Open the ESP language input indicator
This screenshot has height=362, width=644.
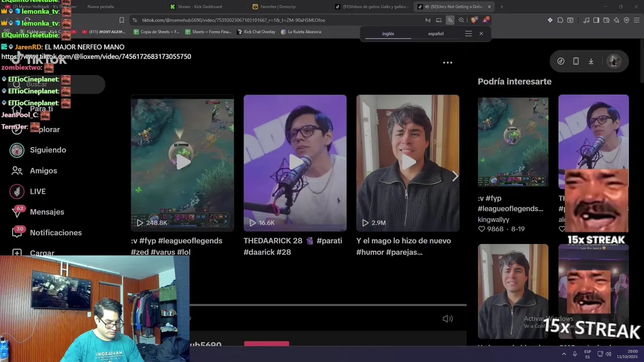coord(588,354)
